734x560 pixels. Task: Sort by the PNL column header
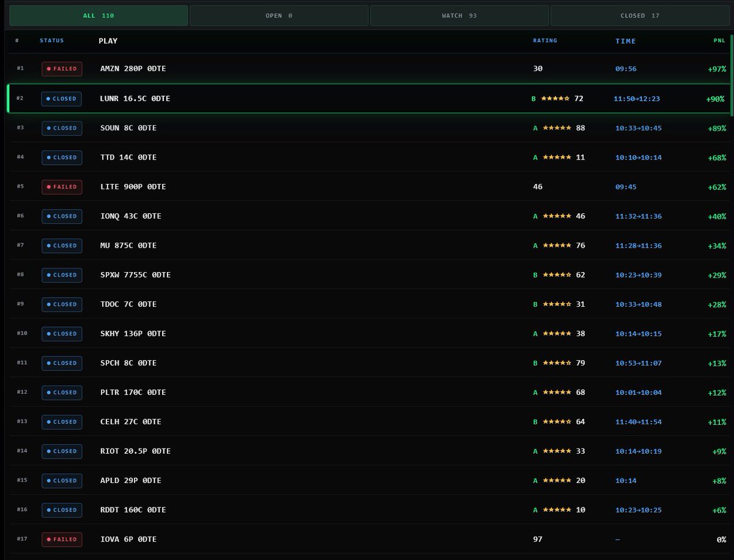(719, 41)
